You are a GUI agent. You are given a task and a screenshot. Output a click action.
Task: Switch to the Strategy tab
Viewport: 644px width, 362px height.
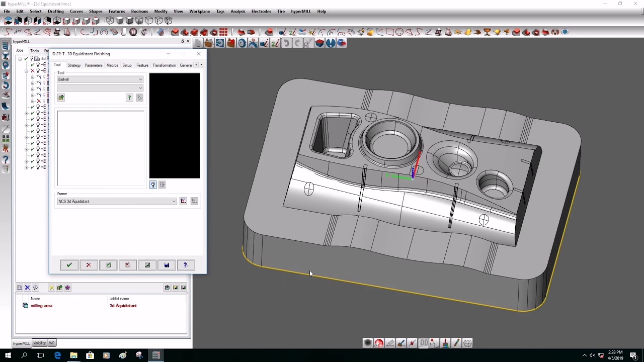pos(74,65)
